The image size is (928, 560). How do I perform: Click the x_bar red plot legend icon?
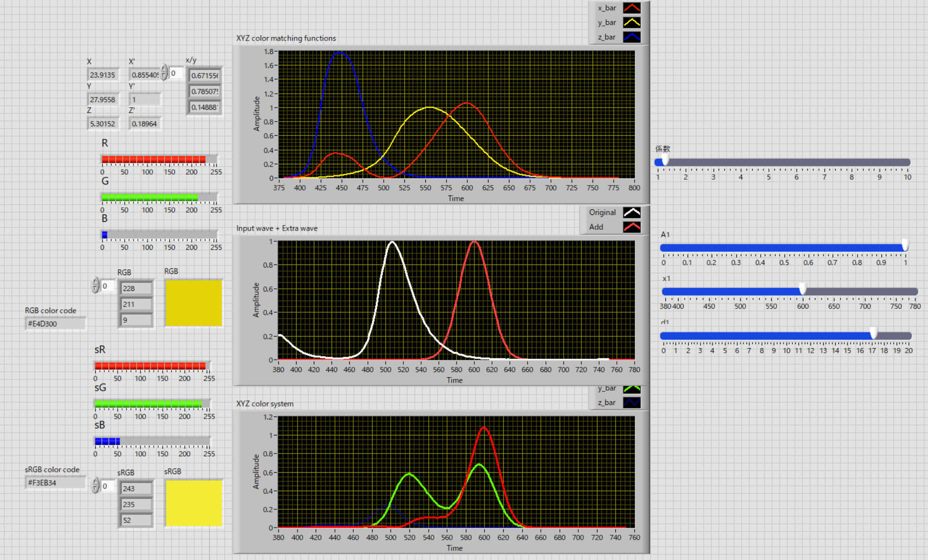tap(632, 8)
